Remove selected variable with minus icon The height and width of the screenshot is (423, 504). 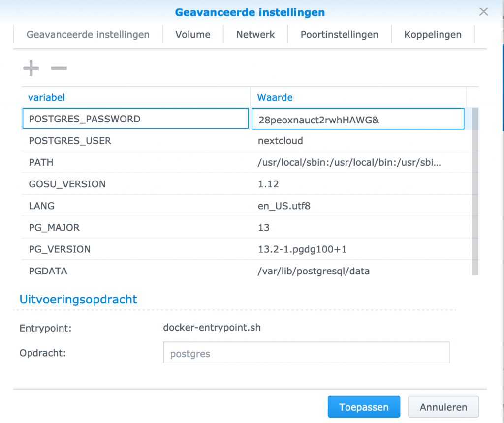tap(59, 68)
